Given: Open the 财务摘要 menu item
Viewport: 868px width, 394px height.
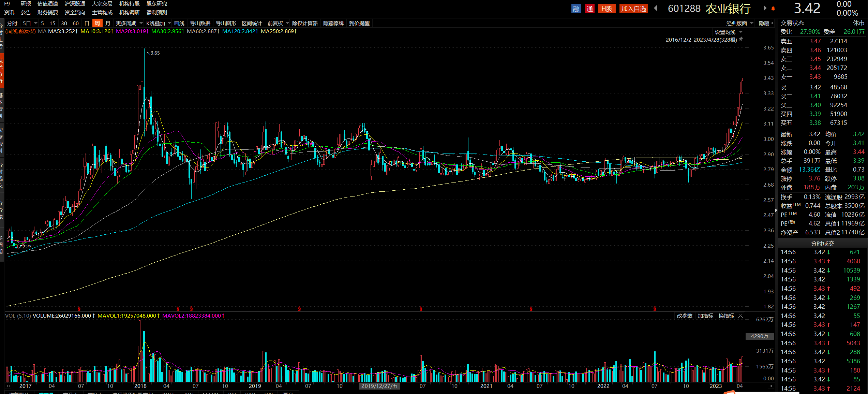Looking at the screenshot, I should (x=48, y=13).
